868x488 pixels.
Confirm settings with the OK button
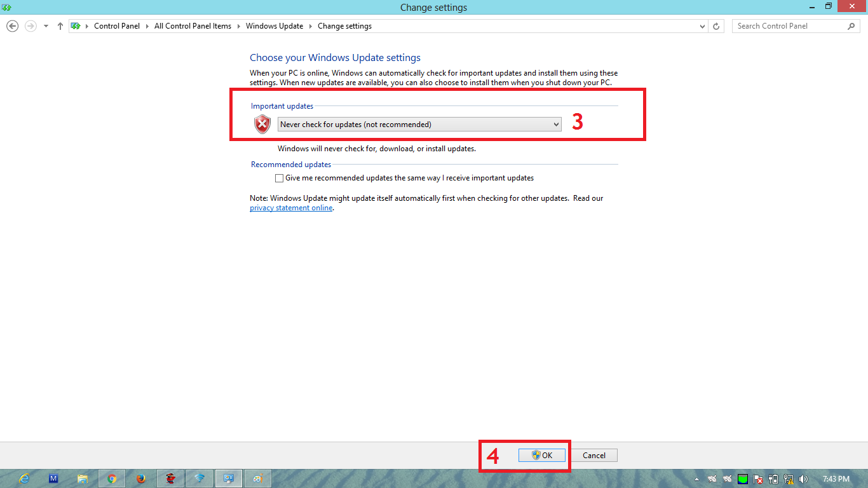[542, 455]
